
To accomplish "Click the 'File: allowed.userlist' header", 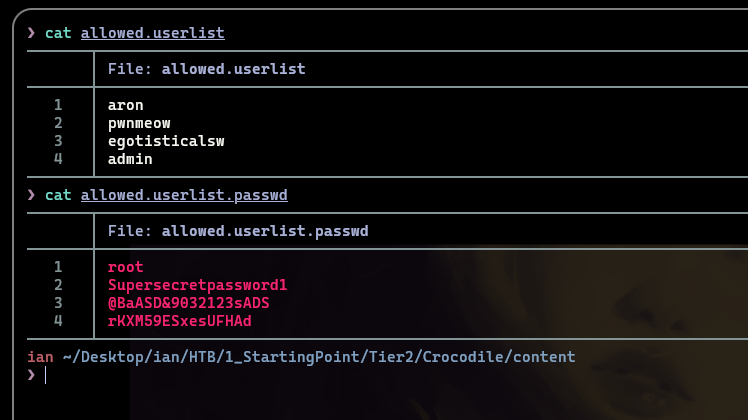I will [x=207, y=69].
